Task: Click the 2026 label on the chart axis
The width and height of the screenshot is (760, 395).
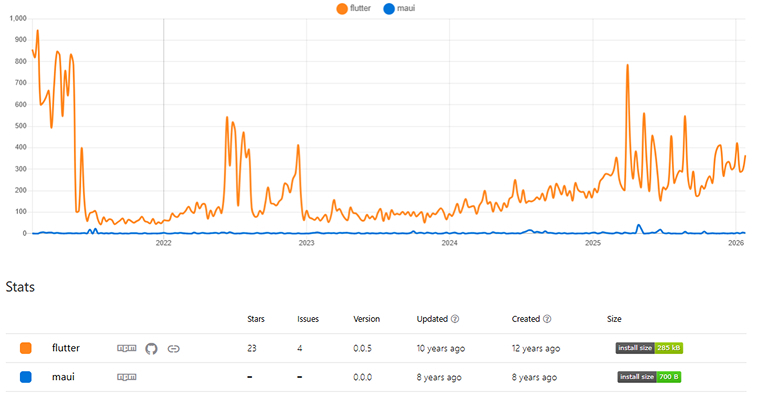Action: [x=736, y=243]
